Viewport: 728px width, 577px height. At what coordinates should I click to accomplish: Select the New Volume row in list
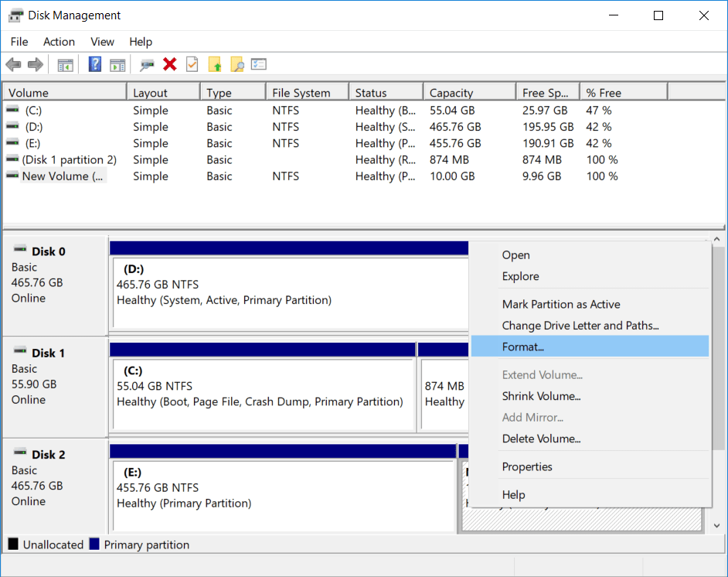point(63,176)
